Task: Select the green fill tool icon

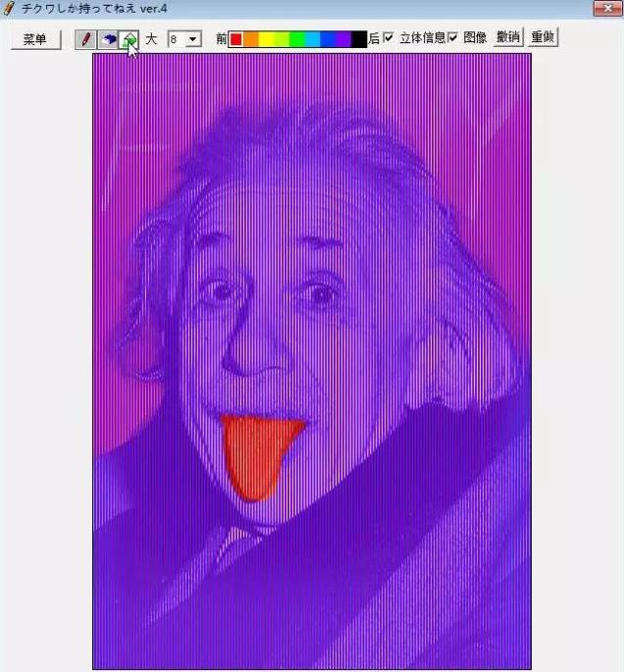Action: coord(129,39)
